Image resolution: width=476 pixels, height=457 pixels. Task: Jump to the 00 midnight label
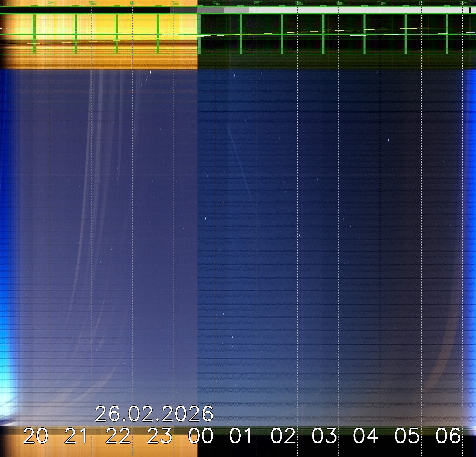pyautogui.click(x=201, y=436)
